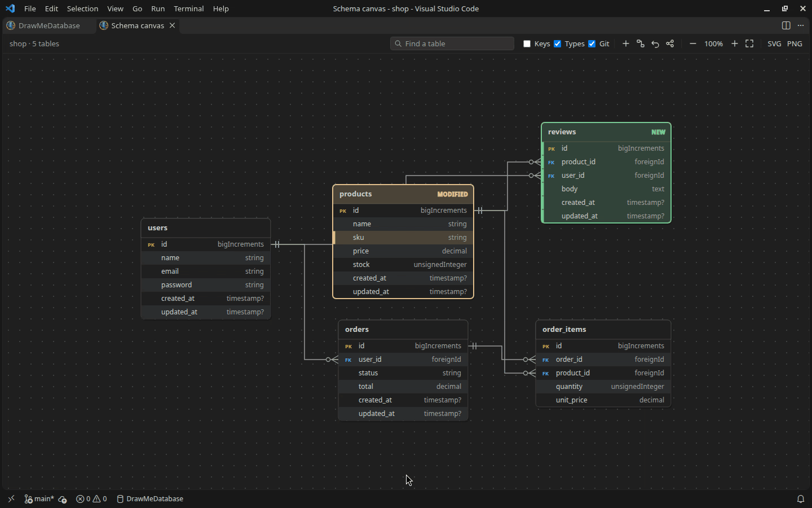Click the Find a table search field
812x508 pixels.
(x=452, y=43)
